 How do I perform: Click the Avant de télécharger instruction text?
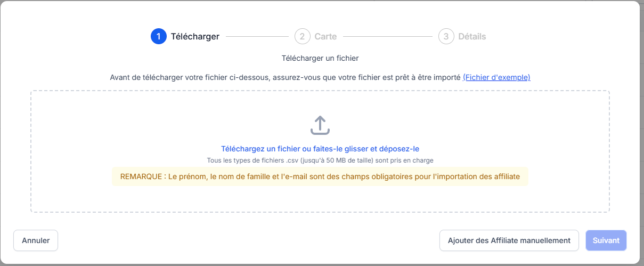click(x=285, y=77)
